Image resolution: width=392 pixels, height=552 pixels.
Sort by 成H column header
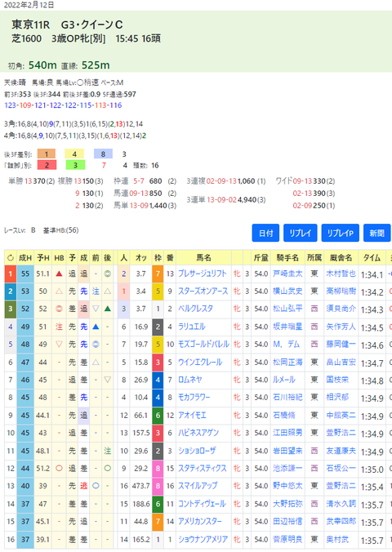click(x=25, y=258)
